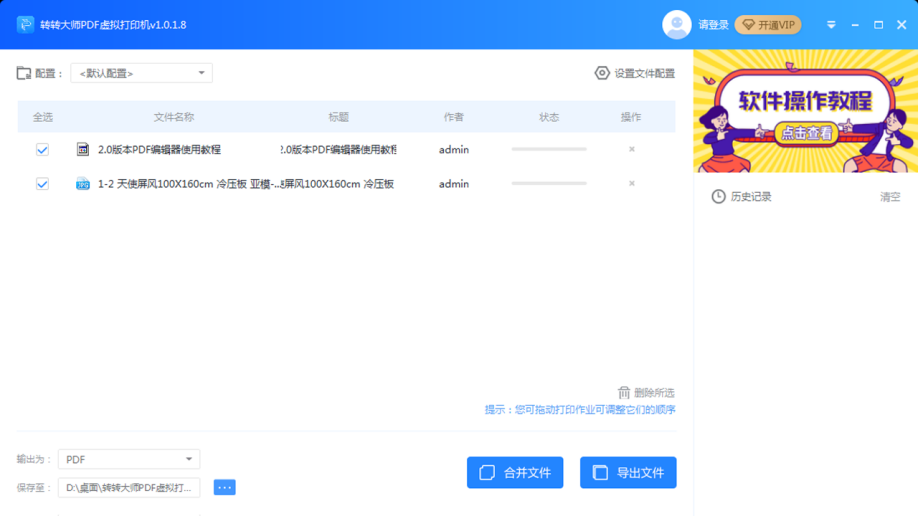Open the 软件操作教程 tutorial banner
Viewport: 918px width, 516px height.
click(x=806, y=111)
